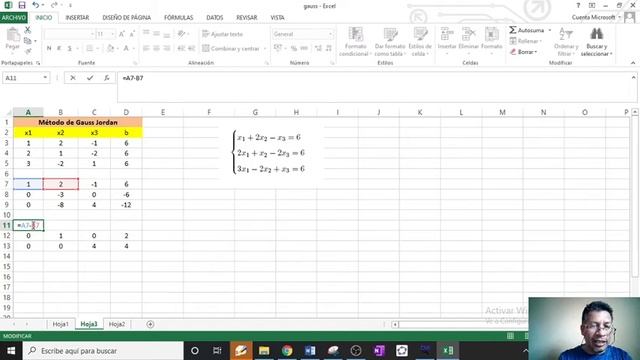Click inside the formula bar
This screenshot has height=360, width=640.
[373, 87]
